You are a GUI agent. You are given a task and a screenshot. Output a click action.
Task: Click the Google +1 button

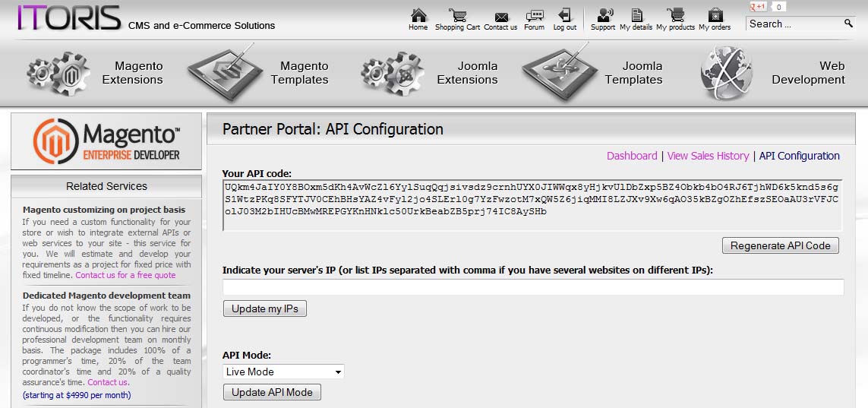click(x=758, y=7)
